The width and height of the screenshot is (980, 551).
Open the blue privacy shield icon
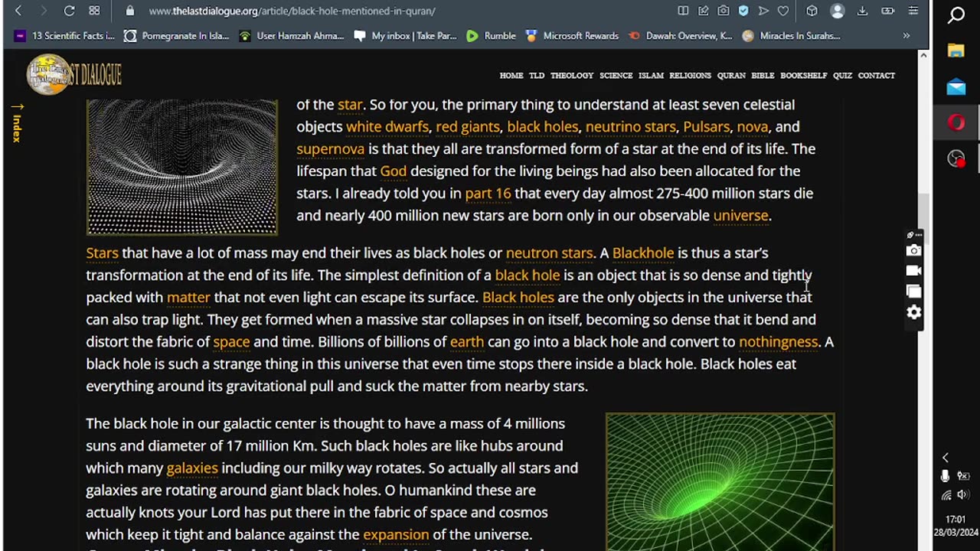(743, 11)
